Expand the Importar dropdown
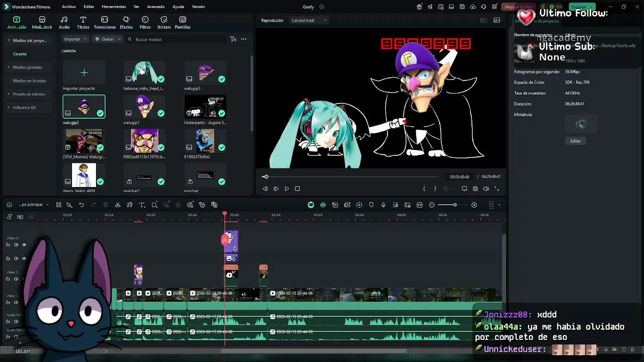 point(75,39)
